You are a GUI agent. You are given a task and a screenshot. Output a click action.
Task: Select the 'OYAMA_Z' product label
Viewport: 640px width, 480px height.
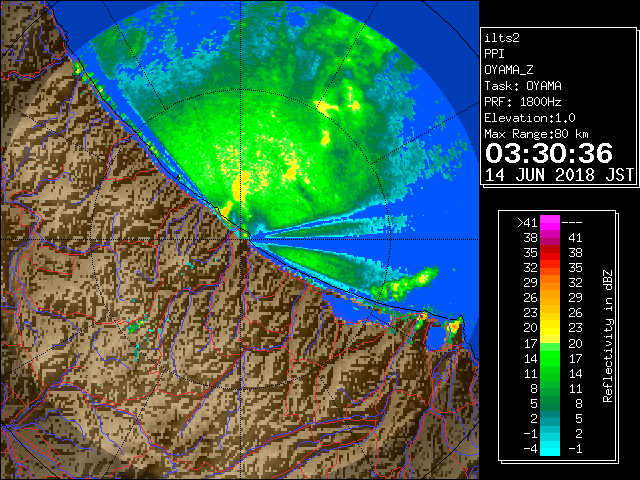pyautogui.click(x=509, y=70)
